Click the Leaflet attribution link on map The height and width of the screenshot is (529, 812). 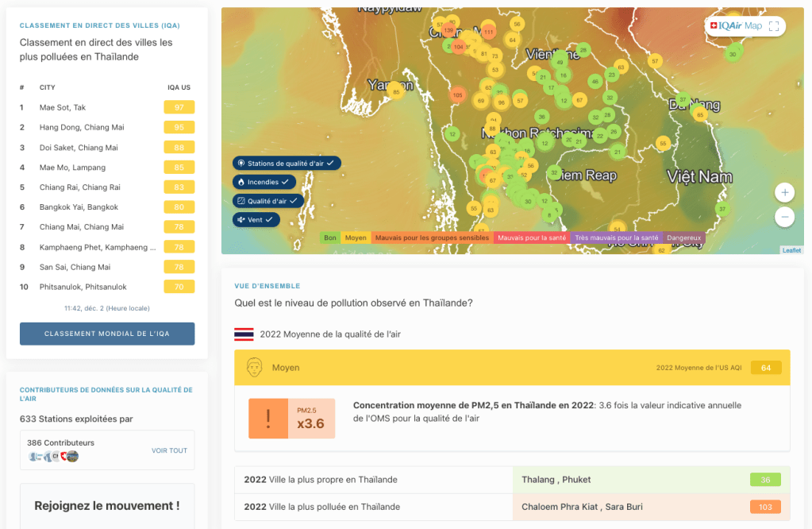791,250
